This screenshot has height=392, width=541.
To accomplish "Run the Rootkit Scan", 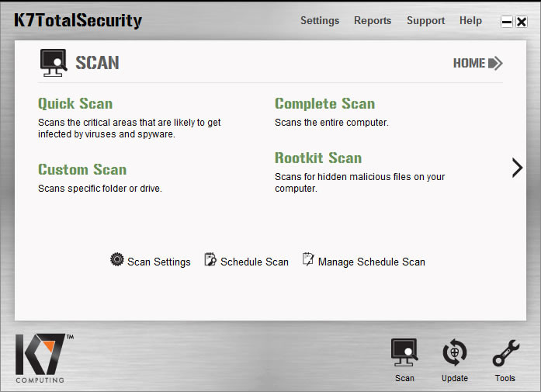I will point(318,158).
